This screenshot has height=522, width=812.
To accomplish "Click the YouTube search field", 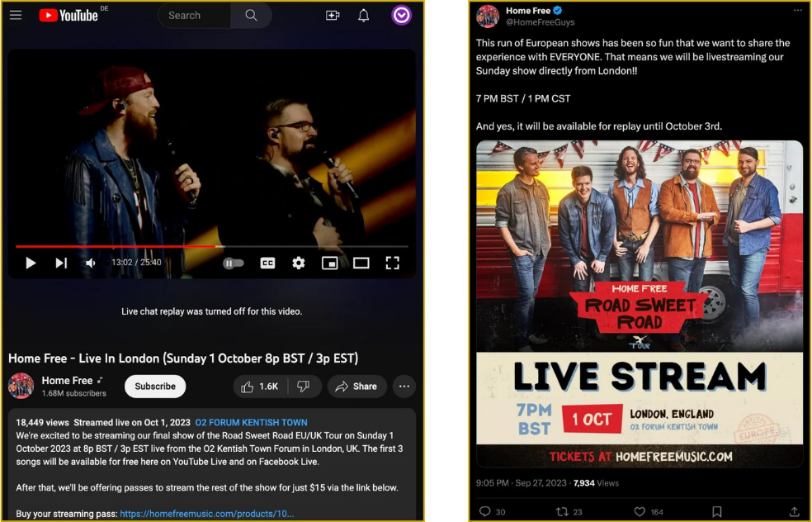I will pos(195,16).
